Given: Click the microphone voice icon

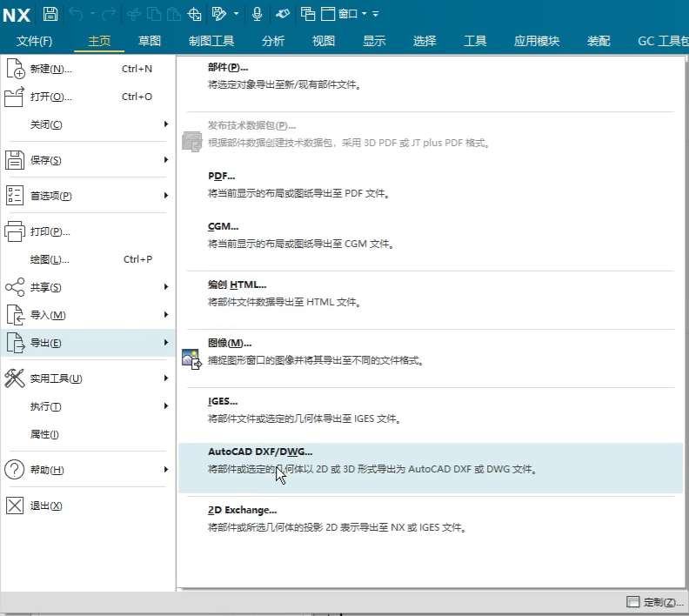Looking at the screenshot, I should (x=257, y=14).
